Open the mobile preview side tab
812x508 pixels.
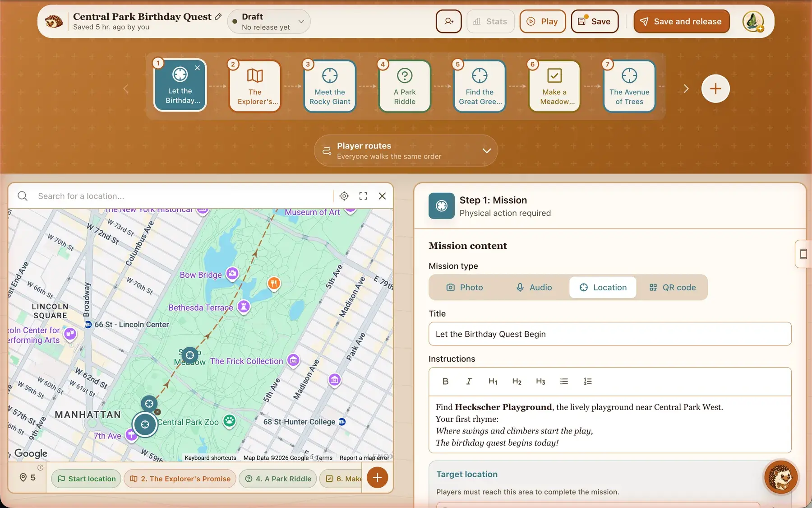click(x=803, y=254)
